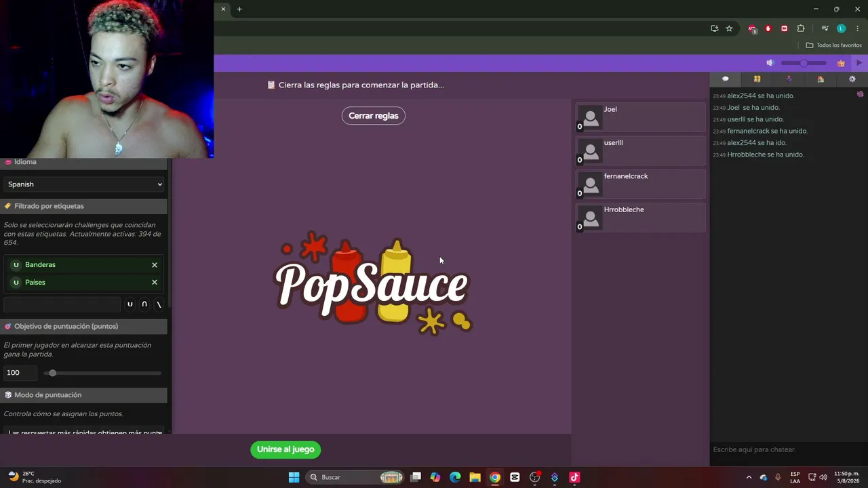Open the Chrome profile avatar L
This screenshot has height=488, width=868.
tap(841, 28)
